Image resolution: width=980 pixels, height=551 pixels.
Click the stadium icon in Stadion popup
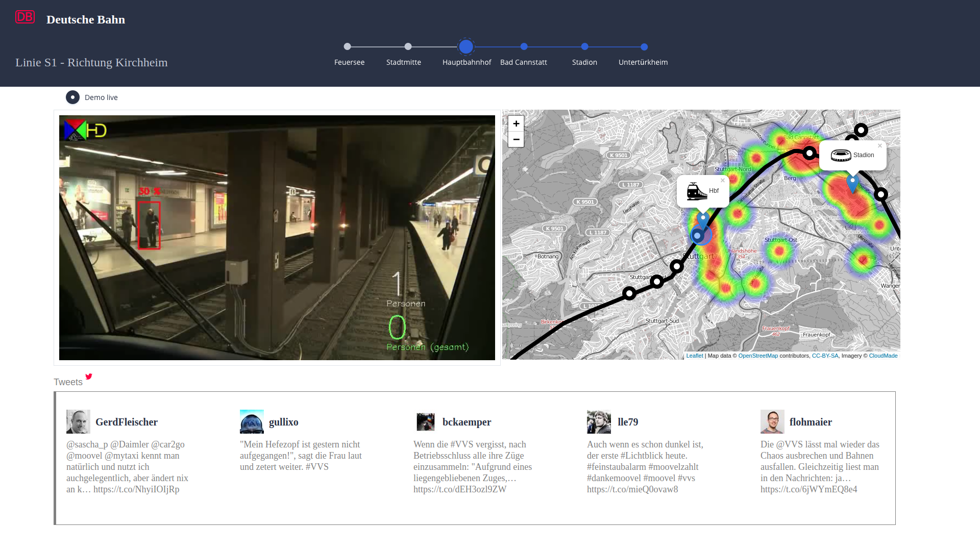point(841,155)
